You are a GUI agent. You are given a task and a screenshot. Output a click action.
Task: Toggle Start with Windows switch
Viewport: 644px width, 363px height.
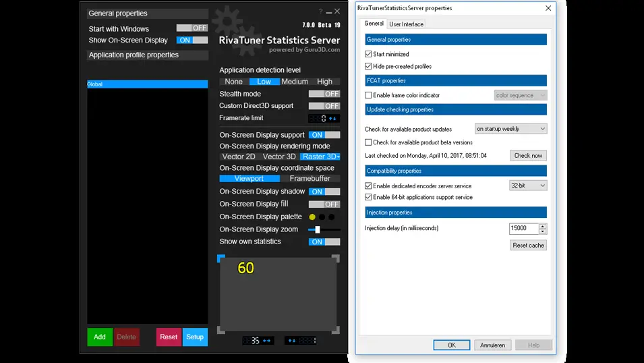192,28
